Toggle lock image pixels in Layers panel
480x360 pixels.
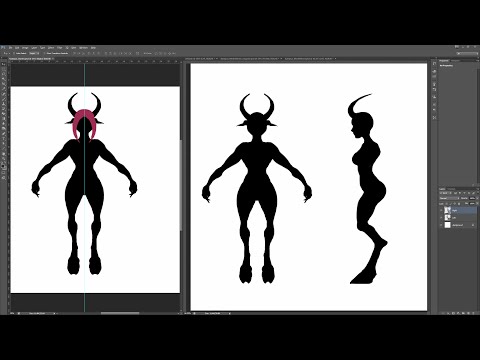[x=450, y=204]
